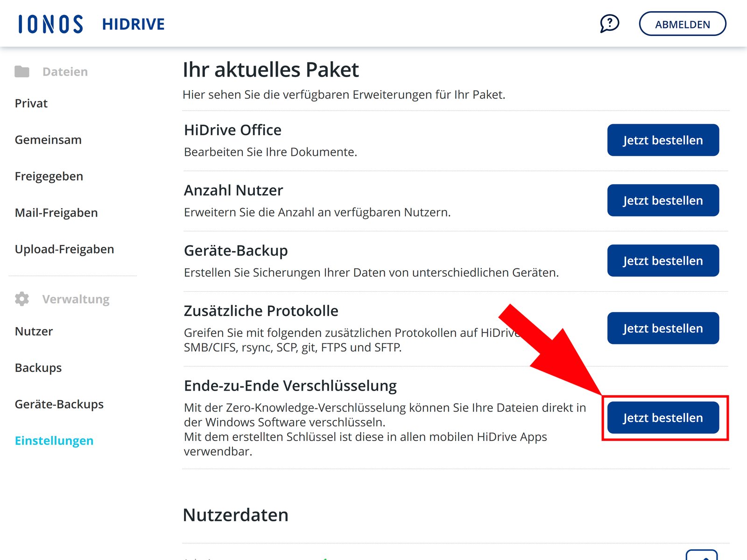The image size is (747, 560).
Task: Select the highlighted Einstellungen entry
Action: (x=54, y=441)
